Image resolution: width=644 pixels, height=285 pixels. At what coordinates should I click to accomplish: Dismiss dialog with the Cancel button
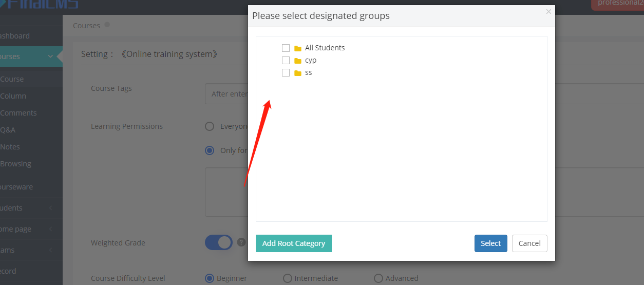coord(529,243)
